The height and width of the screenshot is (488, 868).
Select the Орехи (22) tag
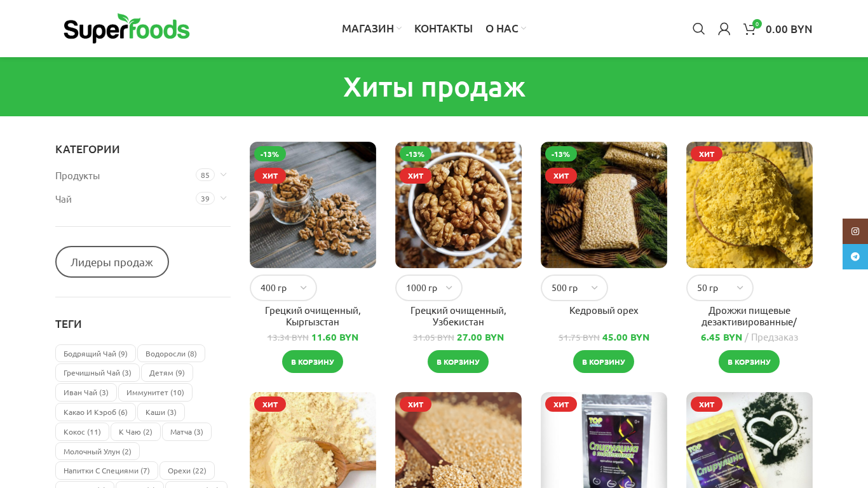[x=187, y=471]
